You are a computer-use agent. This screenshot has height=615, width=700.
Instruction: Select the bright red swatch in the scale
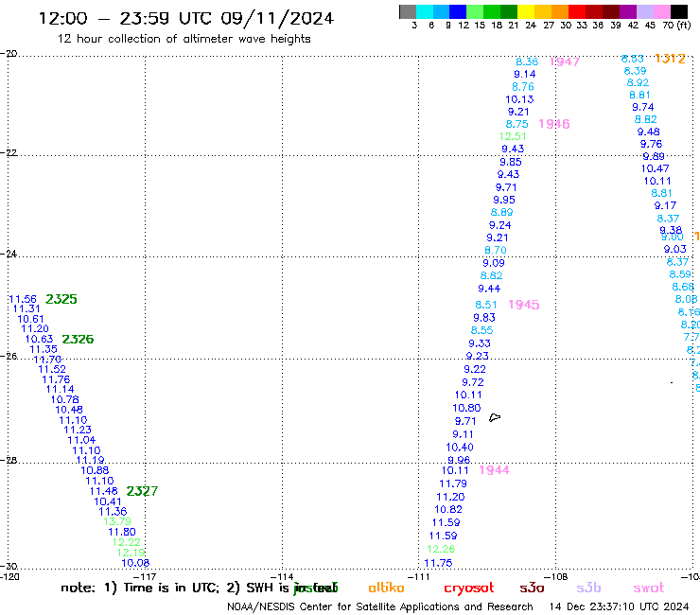[576, 11]
